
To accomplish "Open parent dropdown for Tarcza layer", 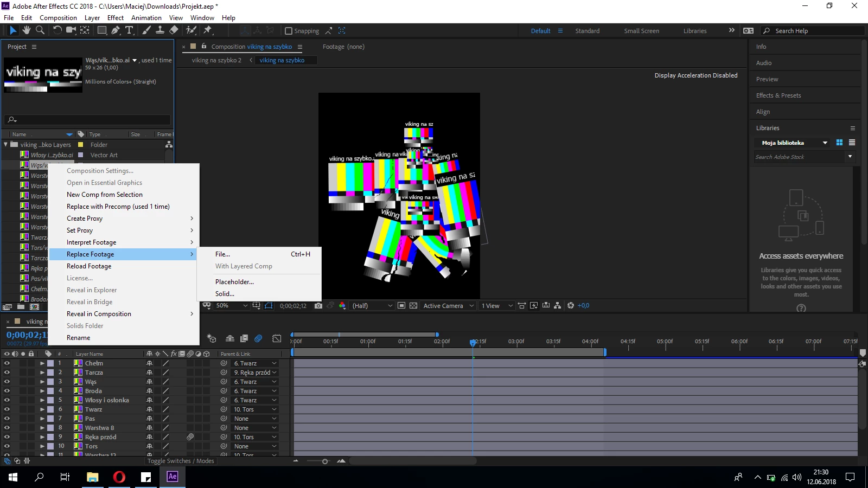I will (x=255, y=373).
